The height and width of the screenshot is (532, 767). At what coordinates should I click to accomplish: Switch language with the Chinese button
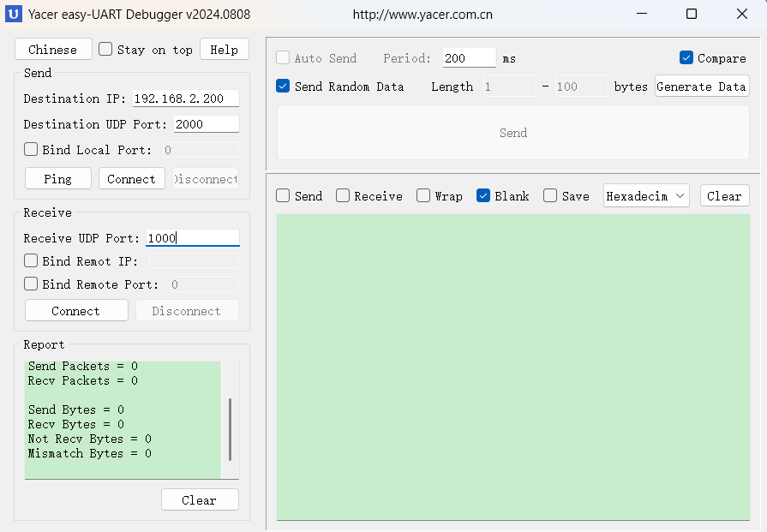coord(52,49)
